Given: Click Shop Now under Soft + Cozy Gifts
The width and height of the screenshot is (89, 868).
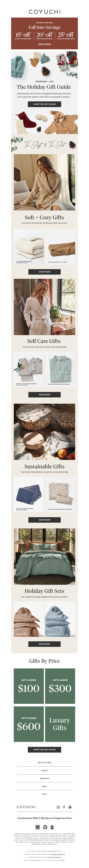Looking at the screenshot, I should click(44, 272).
